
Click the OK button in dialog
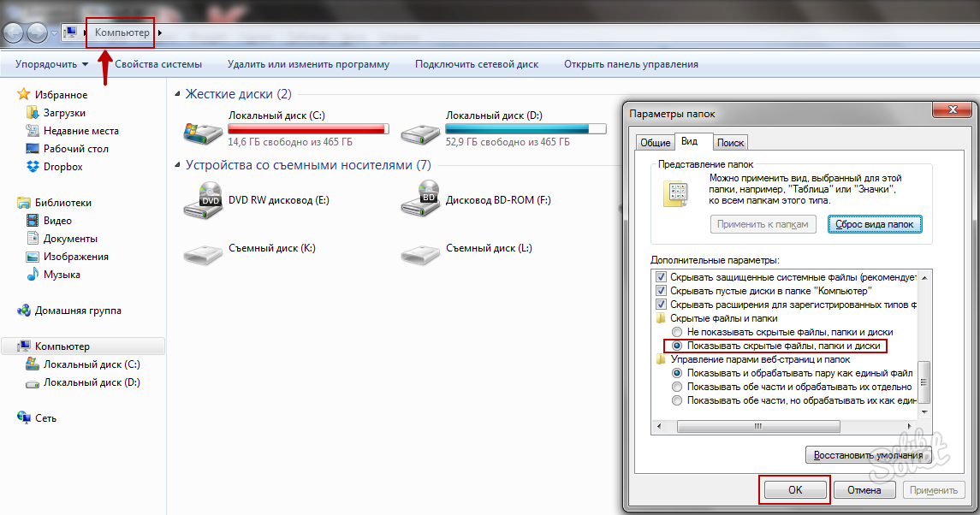[794, 490]
